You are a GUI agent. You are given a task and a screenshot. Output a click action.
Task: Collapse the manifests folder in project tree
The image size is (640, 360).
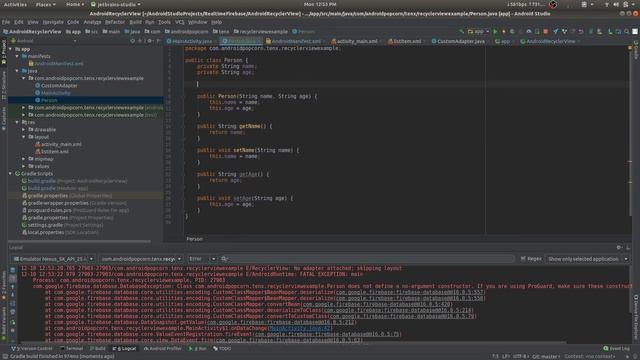(17, 56)
